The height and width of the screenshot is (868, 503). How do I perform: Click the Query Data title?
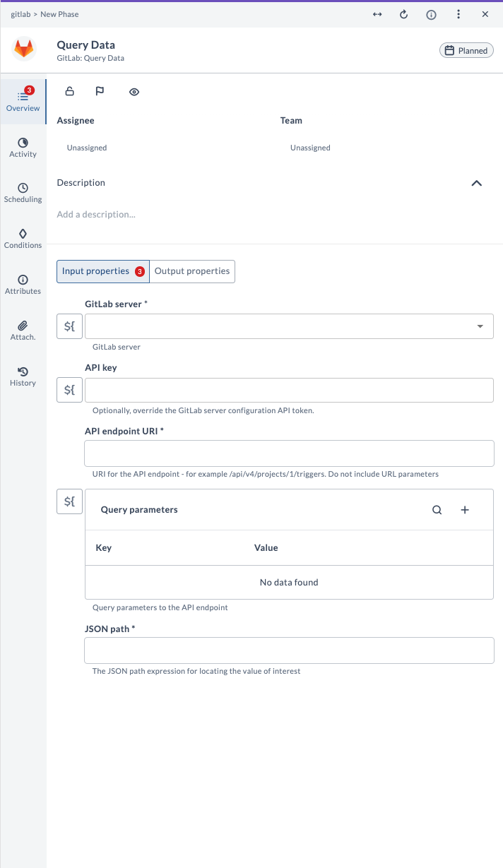(x=86, y=45)
